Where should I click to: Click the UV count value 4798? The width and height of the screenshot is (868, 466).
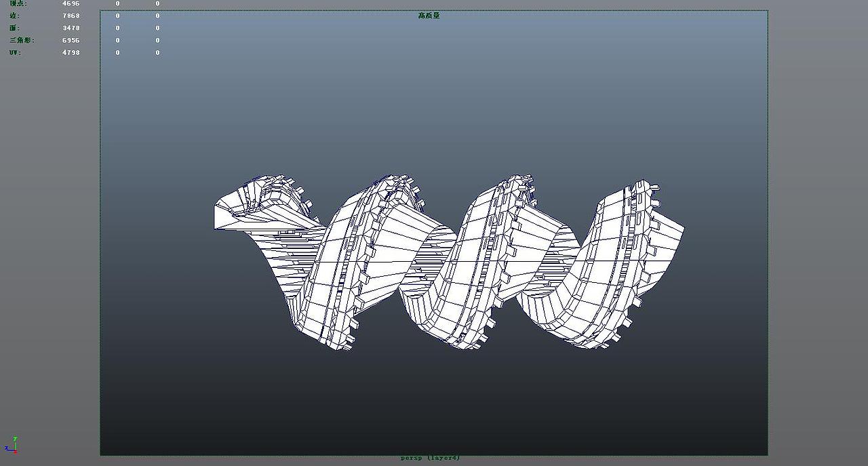point(71,52)
